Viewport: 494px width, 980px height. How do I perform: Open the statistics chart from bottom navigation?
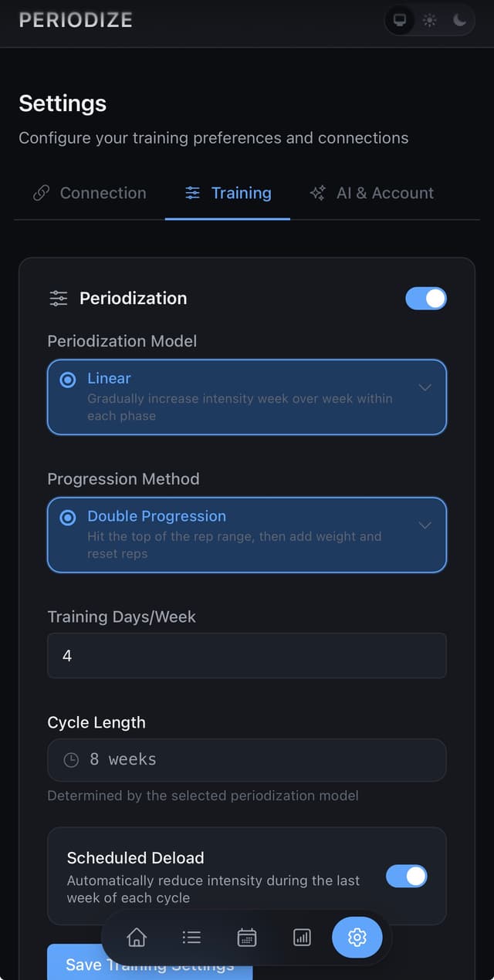pyautogui.click(x=302, y=937)
